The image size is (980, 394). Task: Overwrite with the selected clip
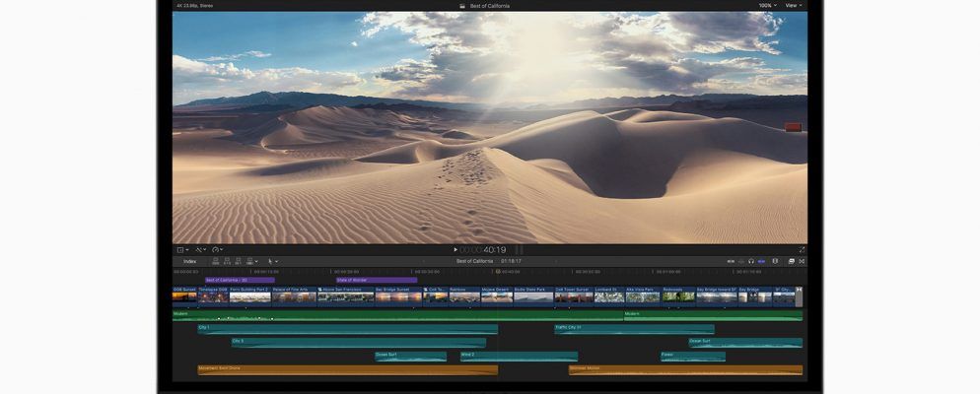click(249, 262)
